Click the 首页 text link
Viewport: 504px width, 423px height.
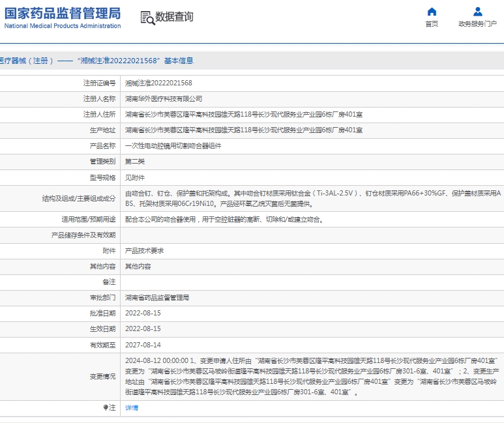(x=432, y=24)
